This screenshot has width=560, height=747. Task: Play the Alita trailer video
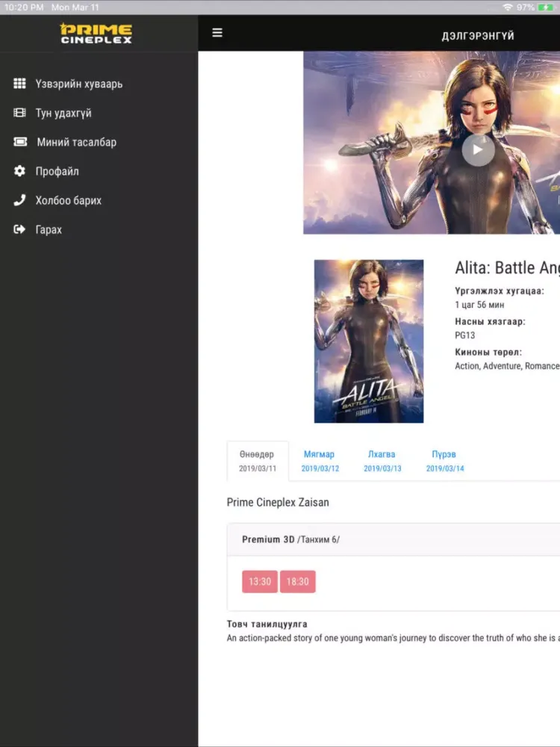(x=478, y=149)
